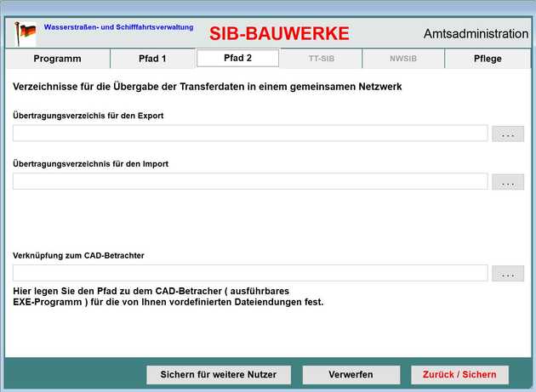Browse for CAD-Betrachter executable via '...' button
The height and width of the screenshot is (392, 536).
click(x=508, y=274)
